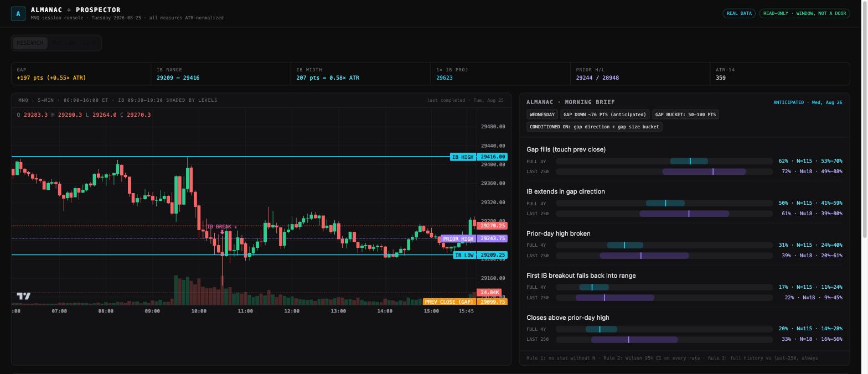Click the PRIOR H/L 29244 / 28948 value
Viewport: 868px width, 374px height.
[x=597, y=78]
